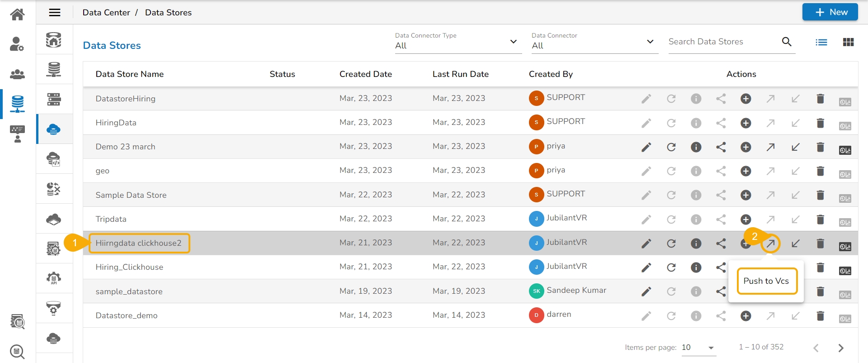868x363 pixels.
Task: Delete the Tripdata data store
Action: [820, 220]
